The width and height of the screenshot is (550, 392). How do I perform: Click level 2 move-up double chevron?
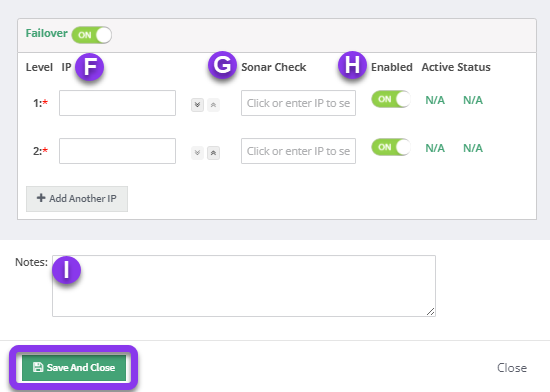pos(213,153)
